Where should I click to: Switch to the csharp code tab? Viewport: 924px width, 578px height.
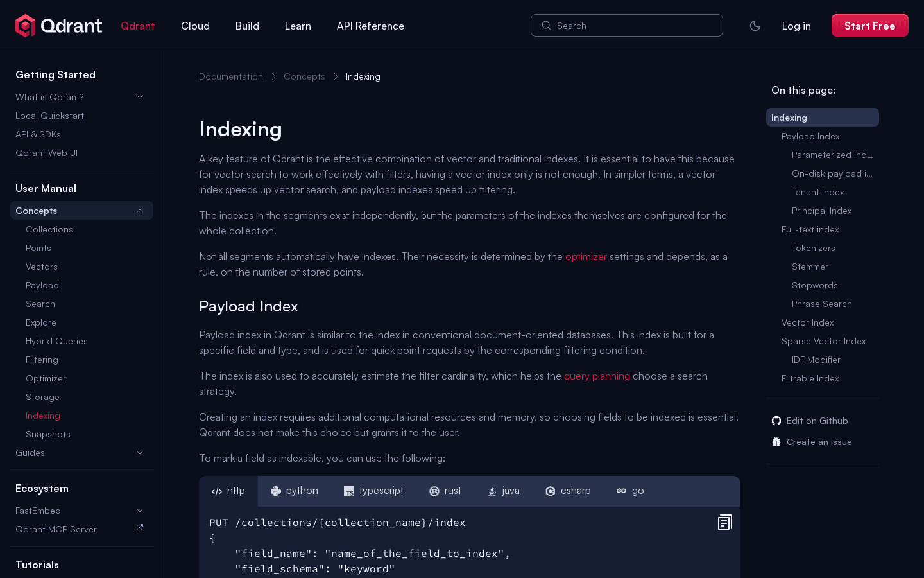pyautogui.click(x=568, y=491)
